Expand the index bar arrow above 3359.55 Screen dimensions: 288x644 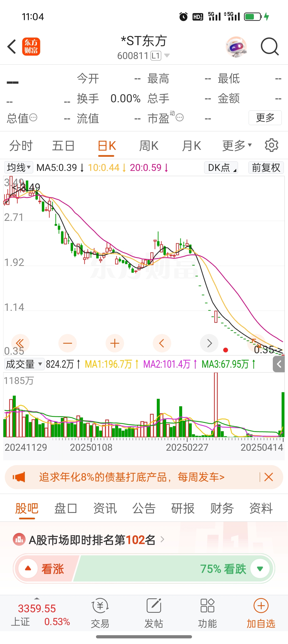pyautogui.click(x=37, y=598)
